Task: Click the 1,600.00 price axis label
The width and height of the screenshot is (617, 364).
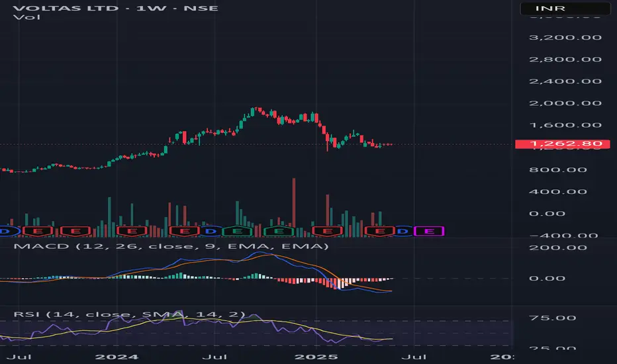Action: (565, 126)
